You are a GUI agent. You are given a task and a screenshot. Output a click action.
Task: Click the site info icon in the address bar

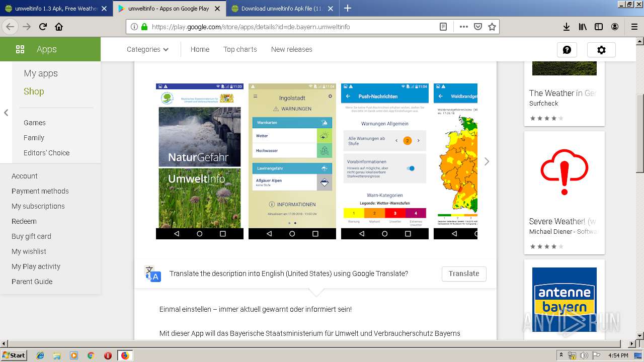(x=134, y=27)
